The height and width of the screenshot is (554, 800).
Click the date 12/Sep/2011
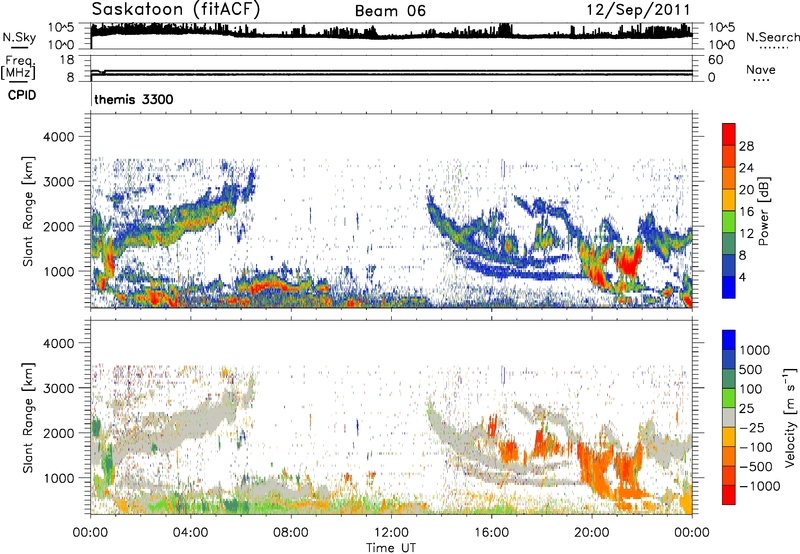(x=638, y=10)
